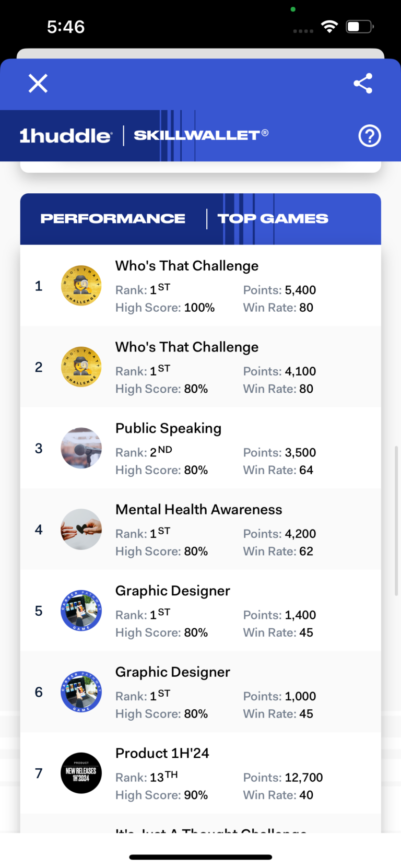Open the Mental Health Awareness game title

[x=198, y=509]
